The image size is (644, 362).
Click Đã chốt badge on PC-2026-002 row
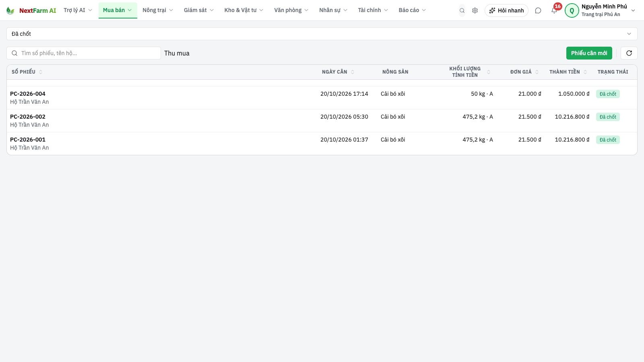click(x=608, y=117)
